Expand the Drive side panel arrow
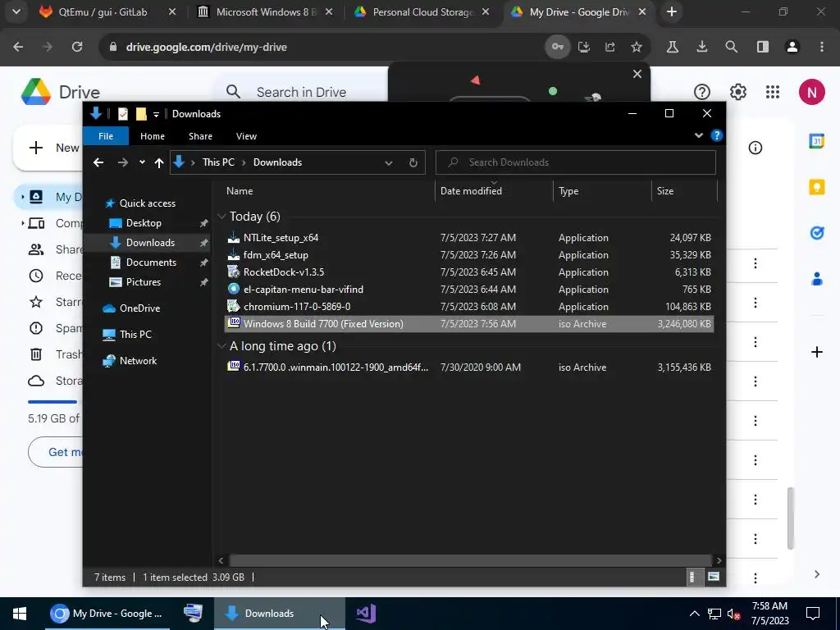 (x=816, y=574)
